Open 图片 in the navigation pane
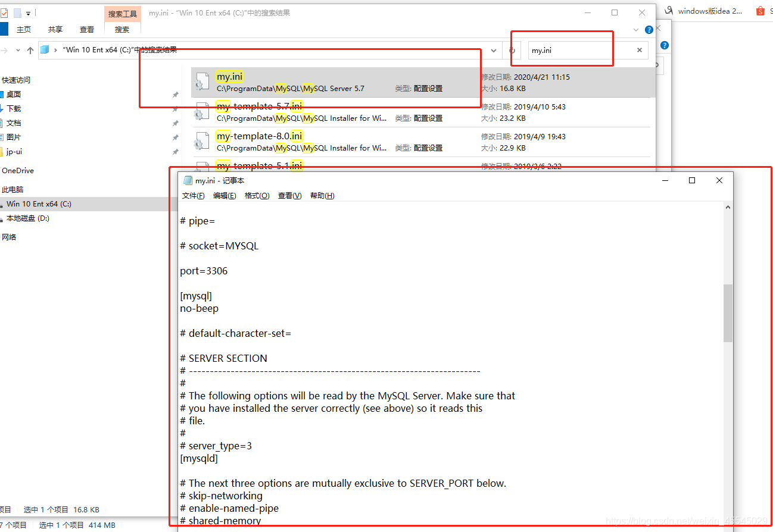773x532 pixels. pos(14,137)
